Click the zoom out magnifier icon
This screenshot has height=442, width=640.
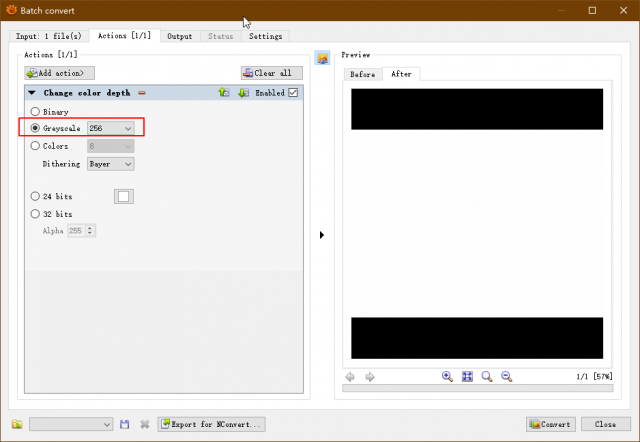[x=507, y=376]
